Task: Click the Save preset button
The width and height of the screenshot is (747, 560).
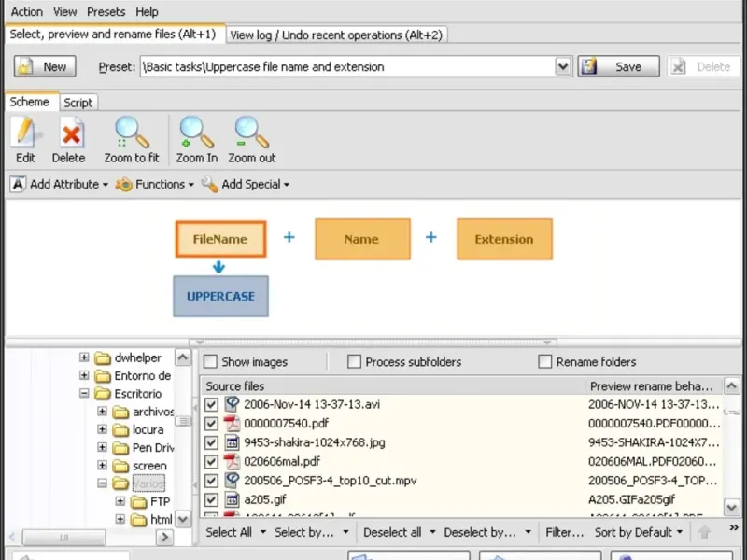Action: click(618, 67)
